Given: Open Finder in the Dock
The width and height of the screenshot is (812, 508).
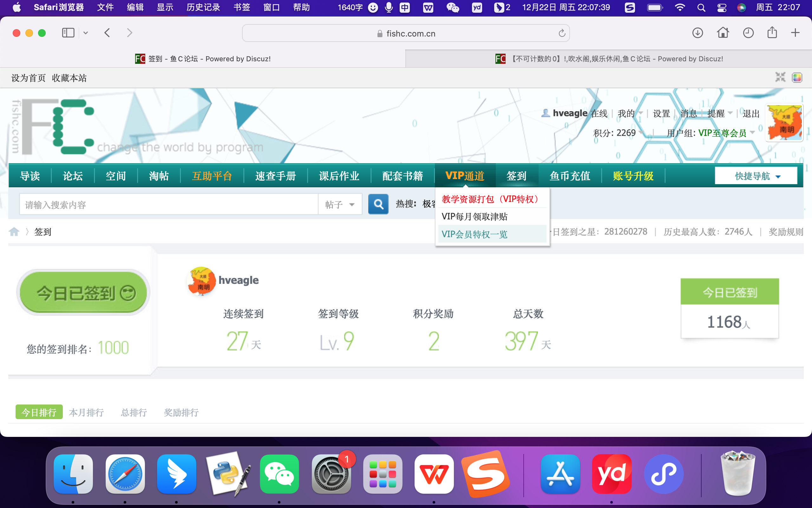Looking at the screenshot, I should [73, 474].
